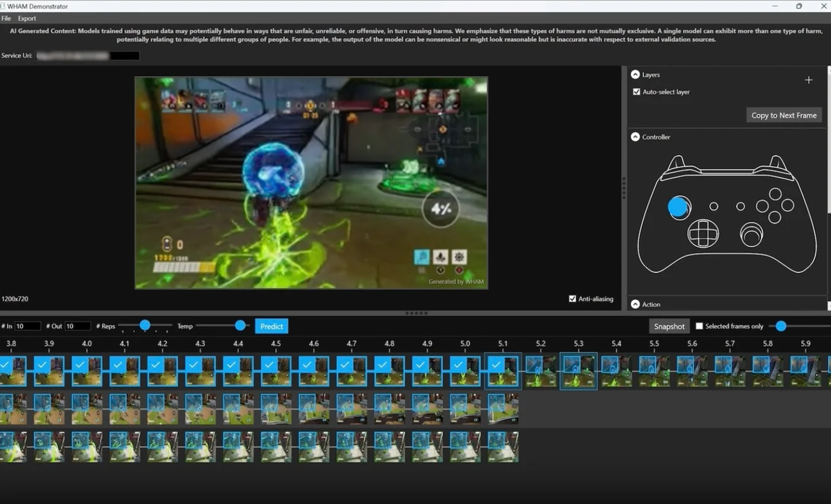The height and width of the screenshot is (504, 831).
Task: Enable the Selected frames only checkbox
Action: 699,326
